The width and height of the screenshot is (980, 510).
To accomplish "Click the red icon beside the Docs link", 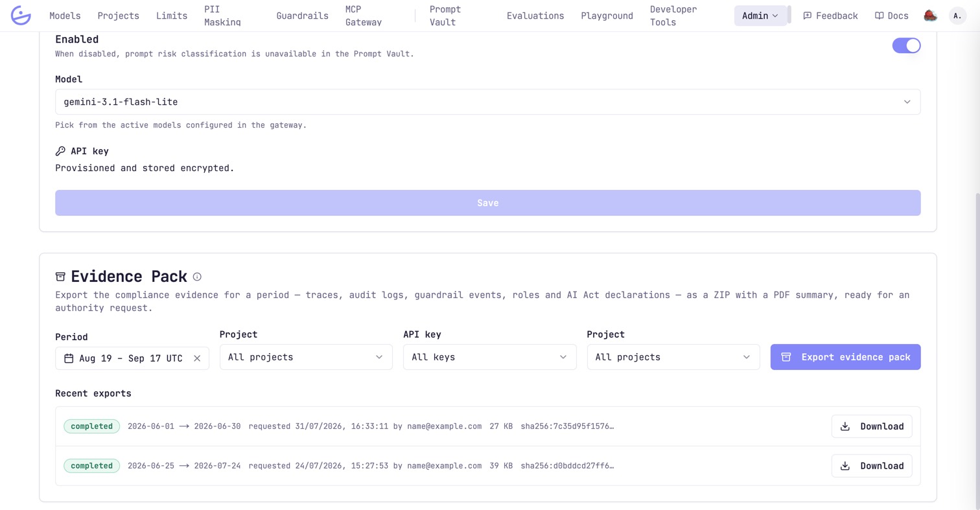I will pyautogui.click(x=930, y=16).
